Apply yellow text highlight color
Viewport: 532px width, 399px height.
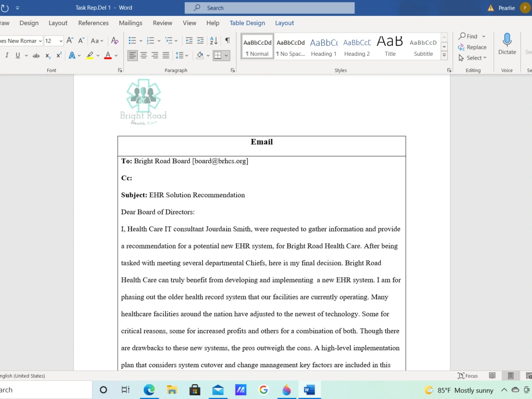point(89,55)
